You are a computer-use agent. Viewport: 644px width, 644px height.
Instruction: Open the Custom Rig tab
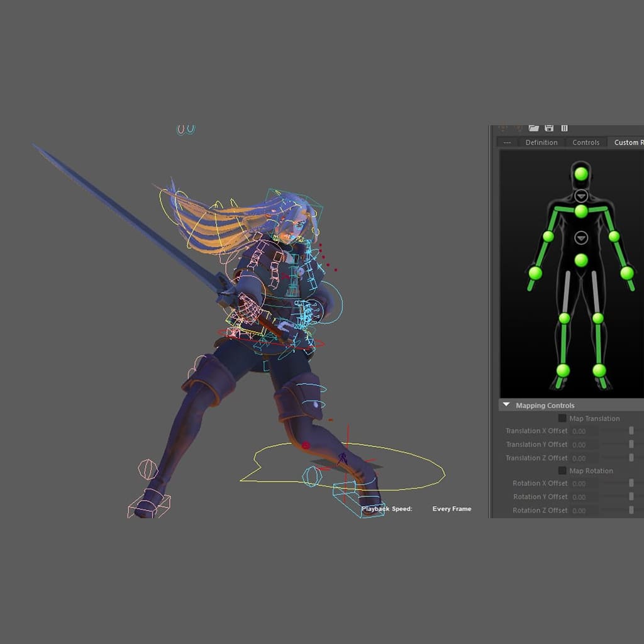pyautogui.click(x=628, y=143)
